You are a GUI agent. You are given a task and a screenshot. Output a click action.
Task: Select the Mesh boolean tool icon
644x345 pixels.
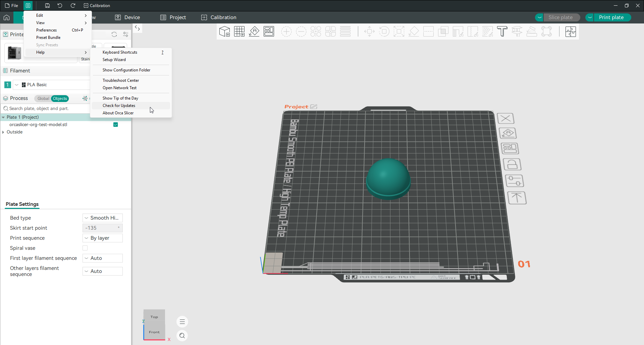[x=443, y=32]
